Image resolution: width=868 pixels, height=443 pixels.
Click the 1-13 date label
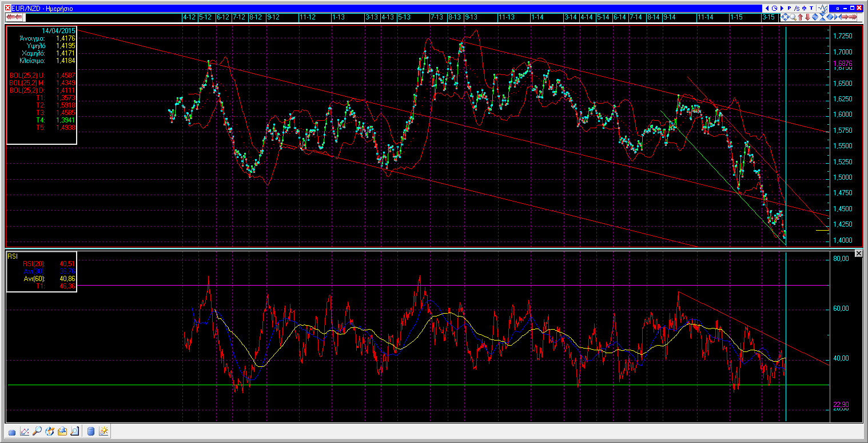point(339,17)
